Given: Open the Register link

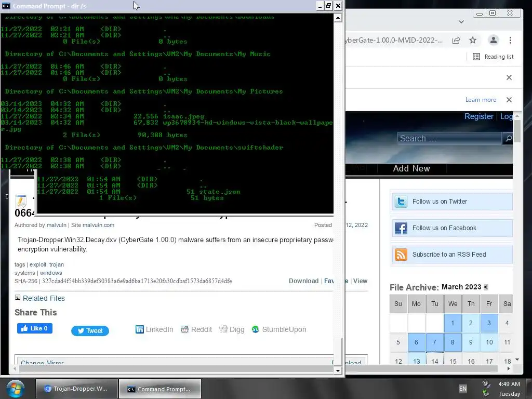Looking at the screenshot, I should coord(478,116).
